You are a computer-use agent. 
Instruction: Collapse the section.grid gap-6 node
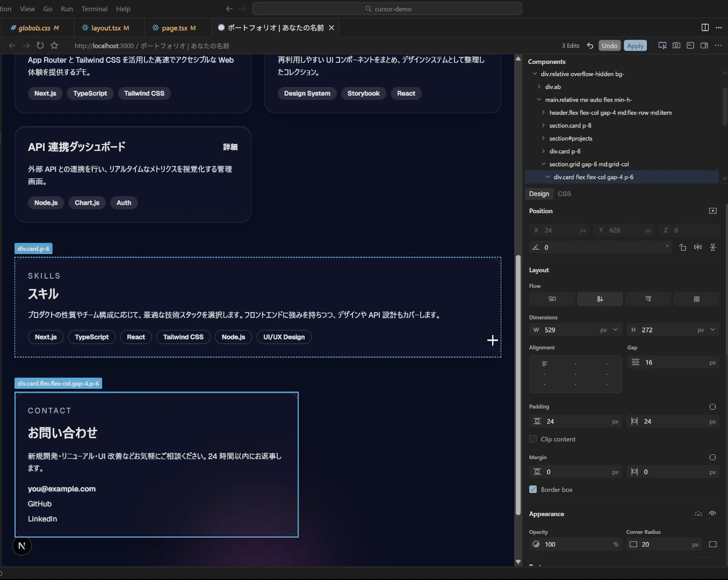point(543,164)
